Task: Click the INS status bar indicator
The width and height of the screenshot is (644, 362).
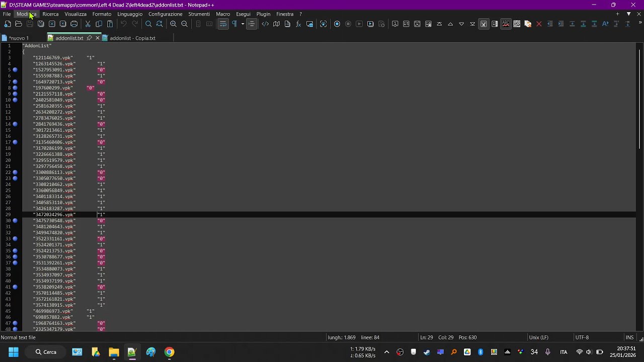Action: pos(629,337)
